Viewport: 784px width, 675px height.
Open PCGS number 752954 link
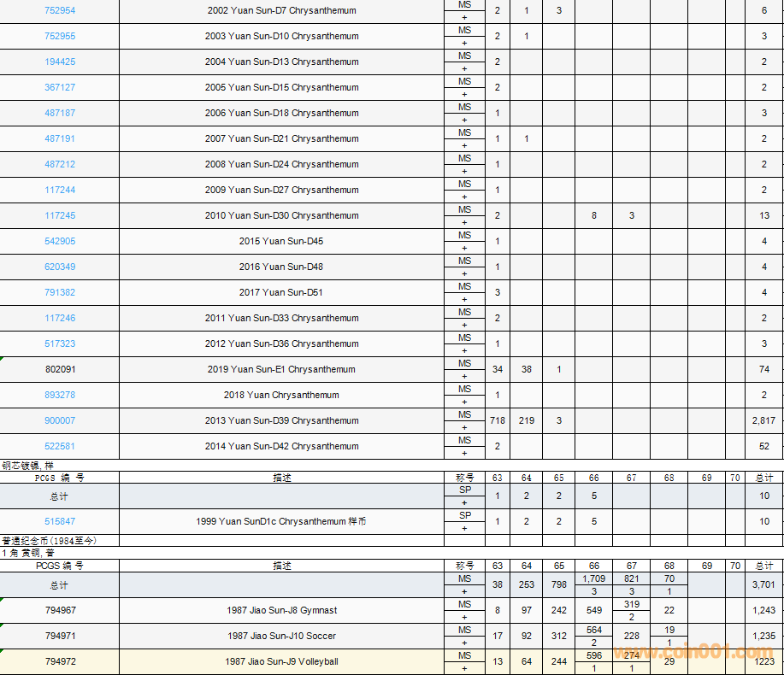coord(60,10)
